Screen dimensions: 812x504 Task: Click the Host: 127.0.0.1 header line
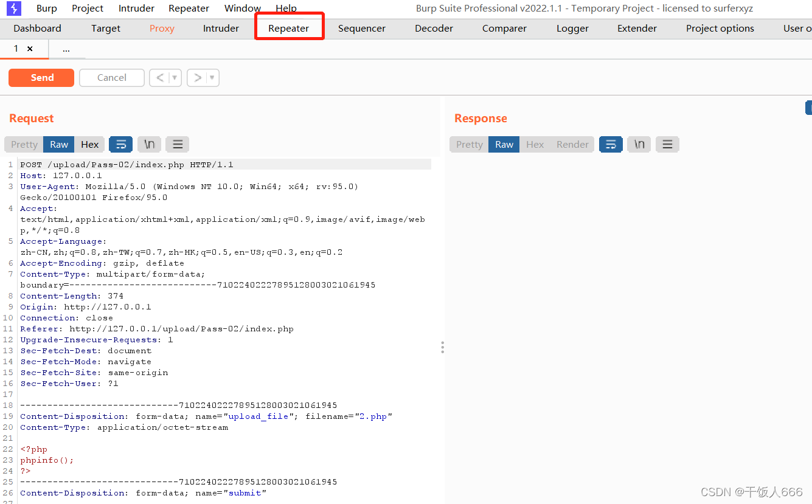(61, 176)
